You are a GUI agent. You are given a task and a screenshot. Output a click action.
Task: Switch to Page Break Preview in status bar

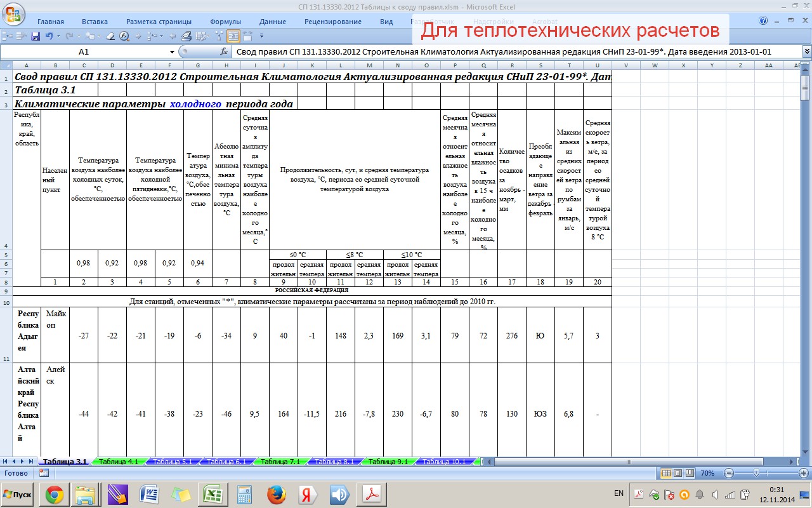click(x=688, y=473)
